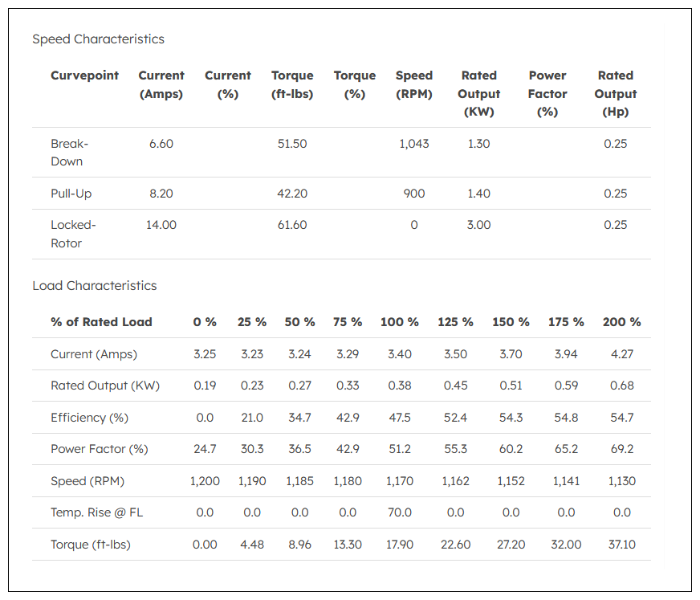Screen dimensions: 700x600
Task: Select the Curvepoint column header
Action: point(85,76)
